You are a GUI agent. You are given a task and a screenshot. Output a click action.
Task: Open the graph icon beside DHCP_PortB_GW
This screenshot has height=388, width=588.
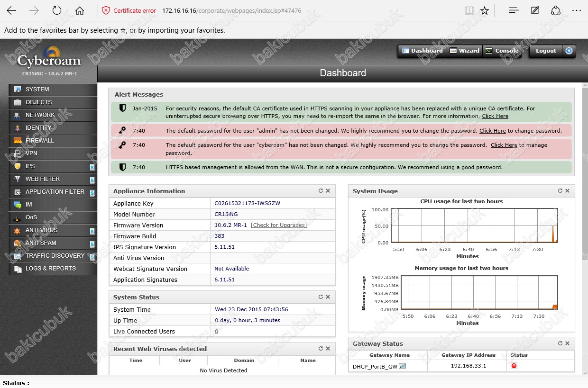402,366
